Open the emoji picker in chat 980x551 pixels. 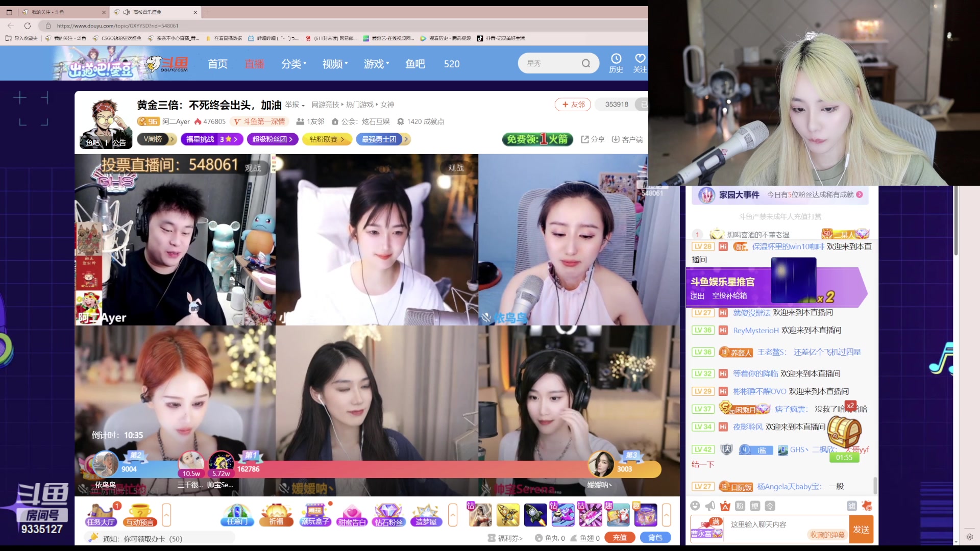[x=695, y=506]
